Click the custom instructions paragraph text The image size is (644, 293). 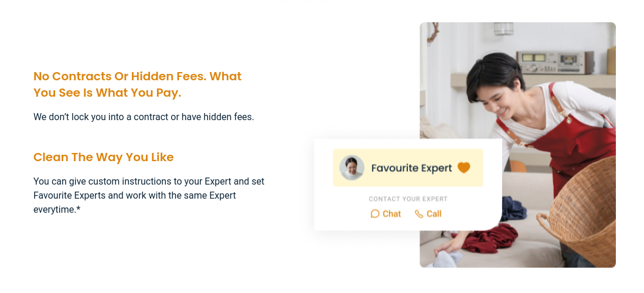click(149, 195)
